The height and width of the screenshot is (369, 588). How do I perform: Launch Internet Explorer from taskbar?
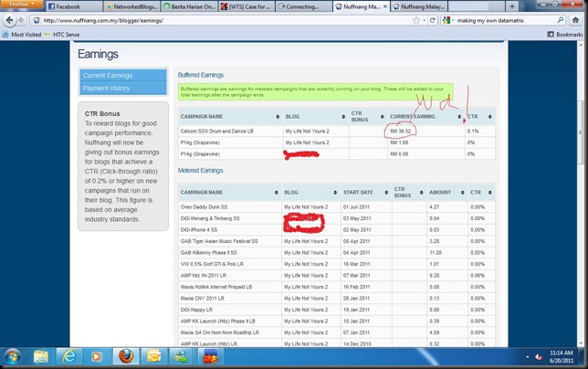[x=69, y=356]
